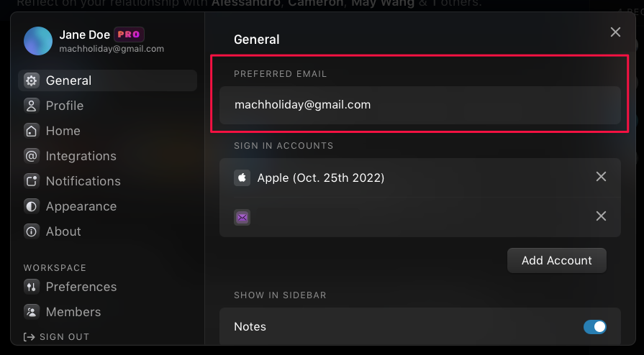Screen dimensions: 644x355
Task: Click the Preferences sliders icon
Action: point(31,287)
